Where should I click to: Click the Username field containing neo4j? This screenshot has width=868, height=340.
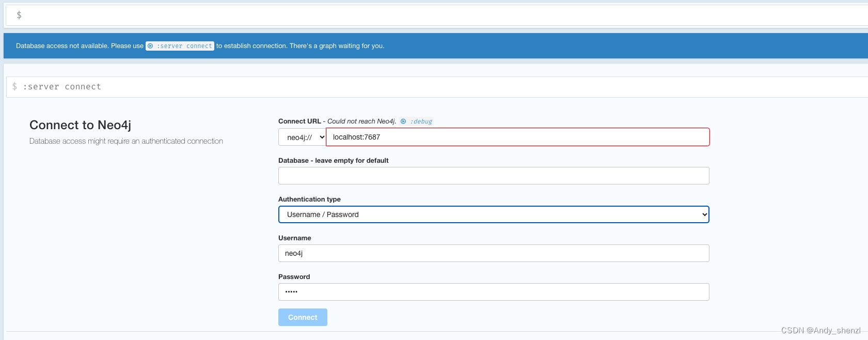[x=494, y=253]
